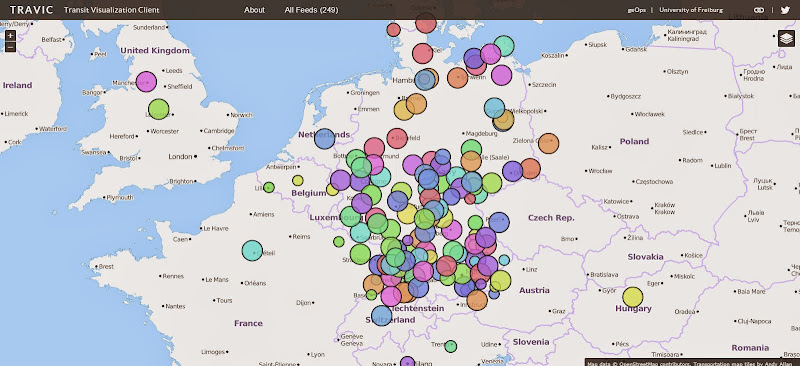Click Transit Visualization Client title text
The image size is (800, 366).
coord(112,10)
